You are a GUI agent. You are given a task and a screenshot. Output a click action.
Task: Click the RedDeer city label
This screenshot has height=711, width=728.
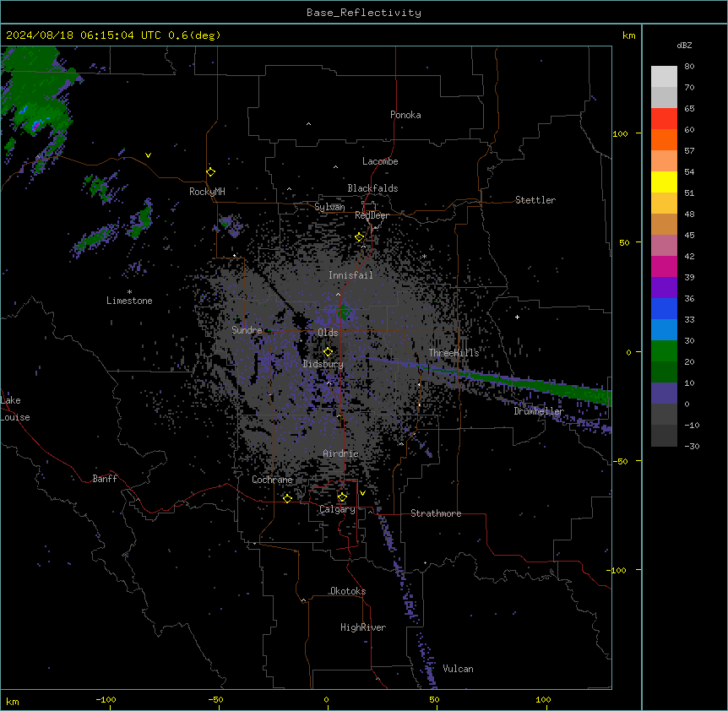point(372,215)
